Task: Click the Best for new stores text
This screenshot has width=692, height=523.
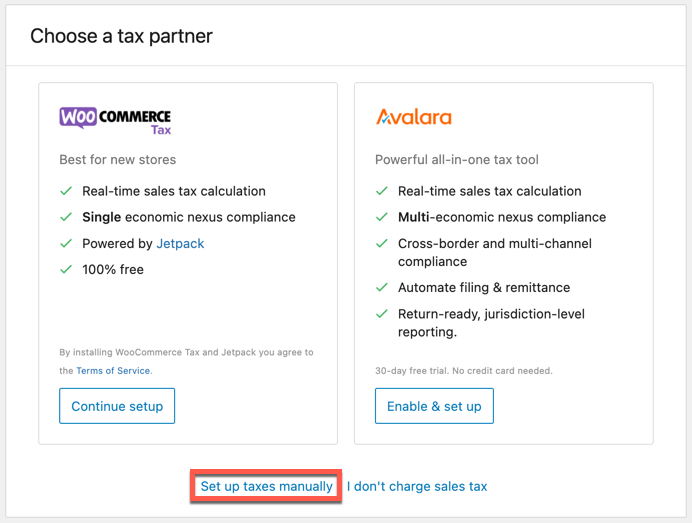Action: click(118, 159)
